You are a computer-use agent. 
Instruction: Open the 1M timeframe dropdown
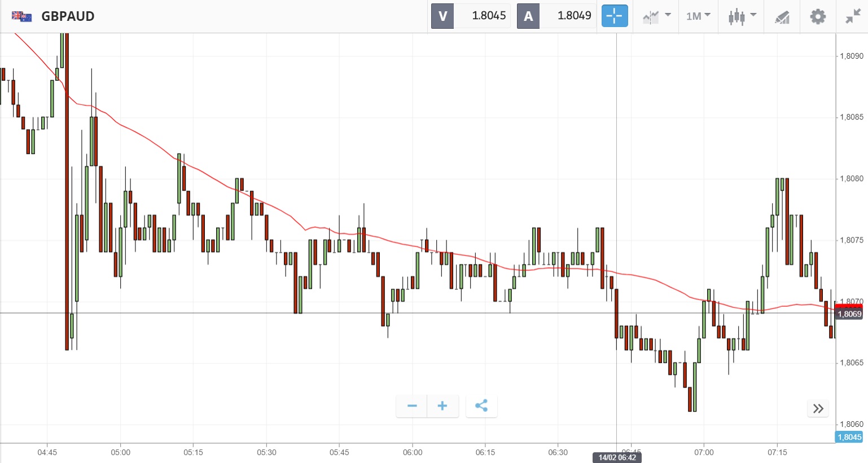tap(698, 16)
